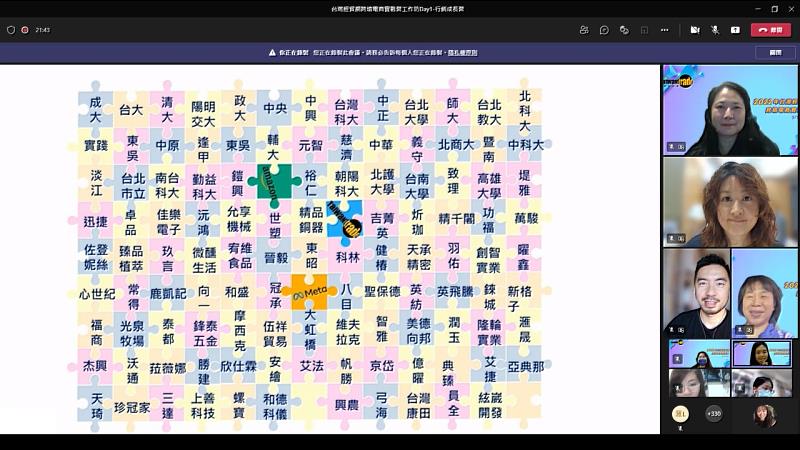Click the 科林 puzzle piece

click(347, 257)
